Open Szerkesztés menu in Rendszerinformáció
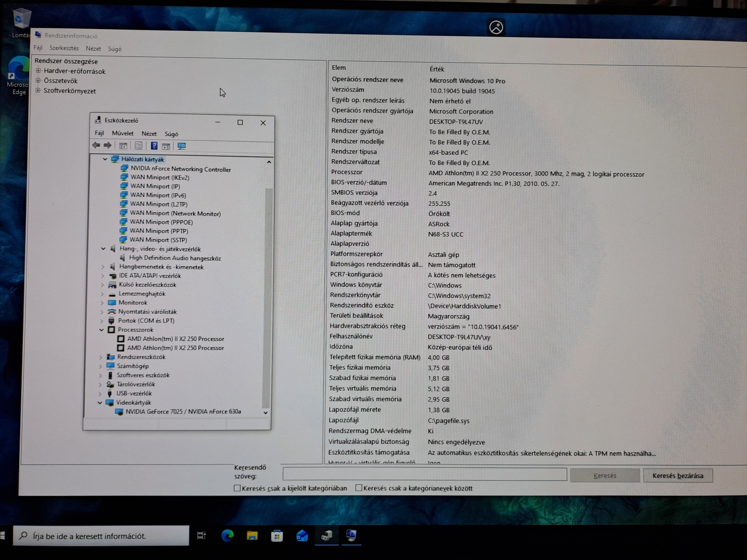 [x=64, y=48]
